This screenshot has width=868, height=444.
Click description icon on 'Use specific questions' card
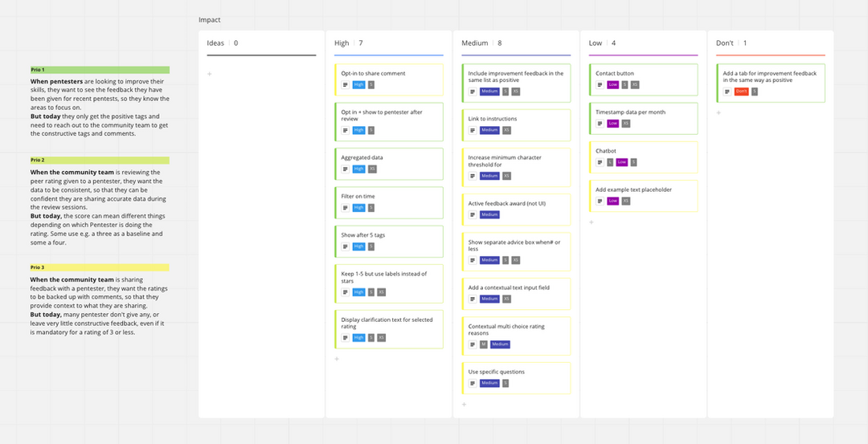472,383
